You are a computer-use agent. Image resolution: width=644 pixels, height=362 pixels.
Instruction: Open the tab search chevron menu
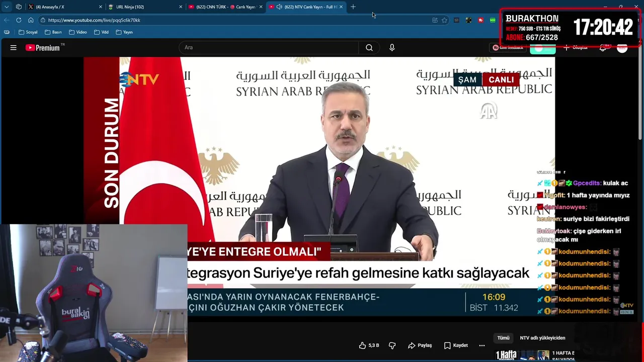[x=7, y=7]
